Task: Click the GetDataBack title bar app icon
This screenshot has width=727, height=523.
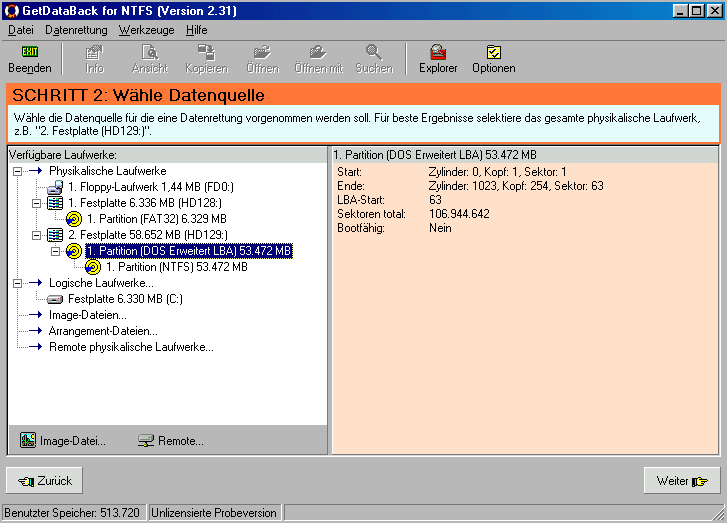Action: (12, 11)
